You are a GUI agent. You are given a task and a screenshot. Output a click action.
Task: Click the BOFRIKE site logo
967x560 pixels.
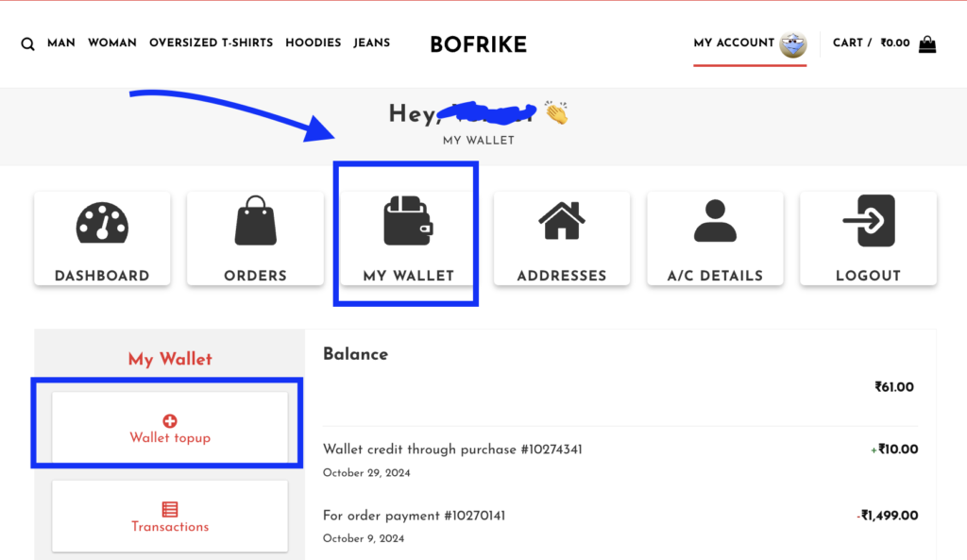[479, 44]
